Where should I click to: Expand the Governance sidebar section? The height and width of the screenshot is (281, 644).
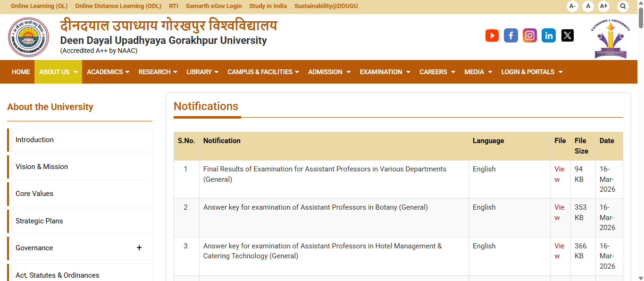pos(139,247)
